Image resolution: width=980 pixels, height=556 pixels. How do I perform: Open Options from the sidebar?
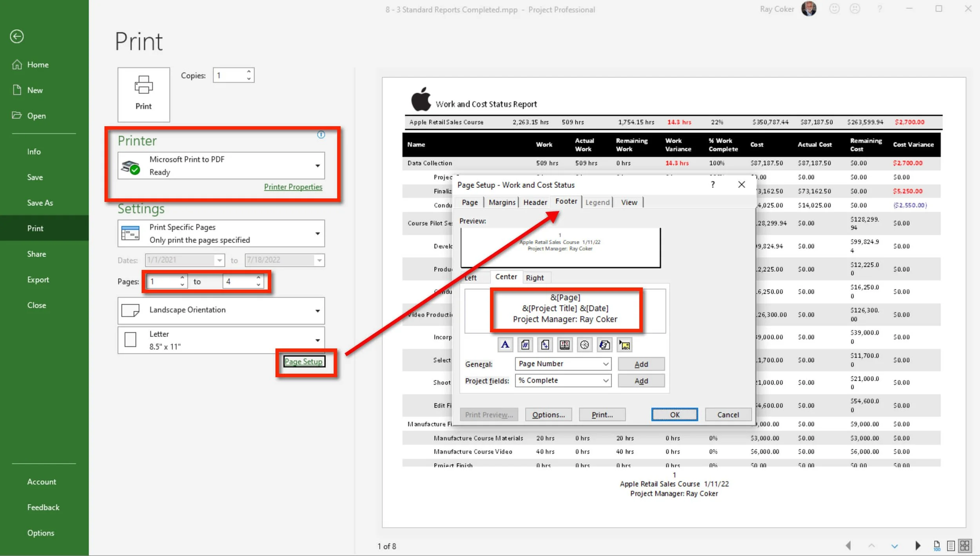40,533
